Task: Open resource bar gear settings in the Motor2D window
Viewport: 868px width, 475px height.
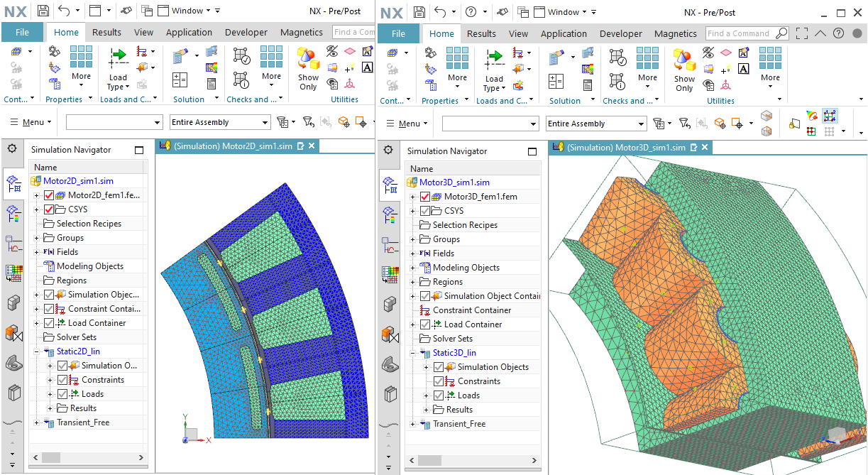Action: (12, 149)
